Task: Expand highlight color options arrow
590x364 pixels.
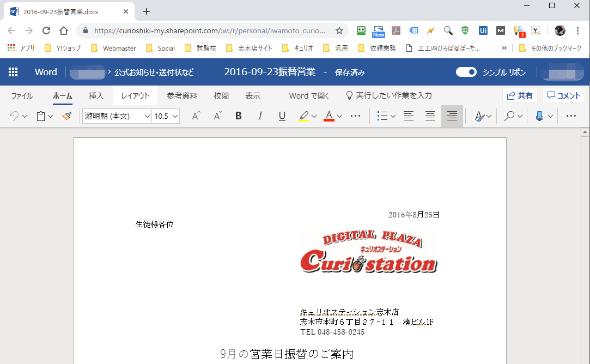Action: (314, 116)
